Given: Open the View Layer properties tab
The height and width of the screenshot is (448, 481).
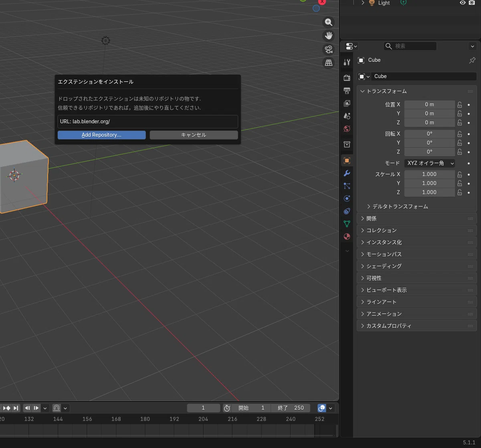Looking at the screenshot, I should click(347, 103).
